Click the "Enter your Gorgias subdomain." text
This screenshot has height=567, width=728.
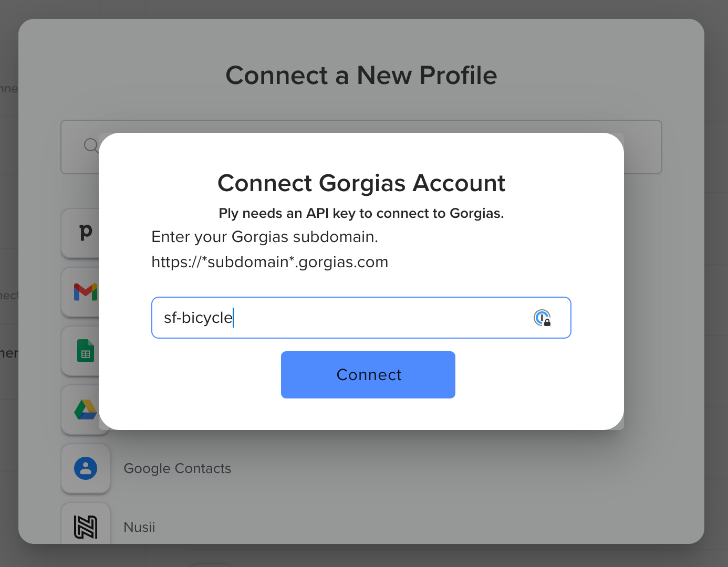265,237
